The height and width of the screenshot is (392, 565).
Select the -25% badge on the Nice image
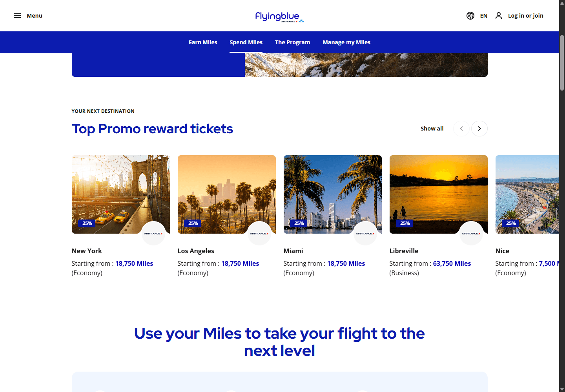510,223
